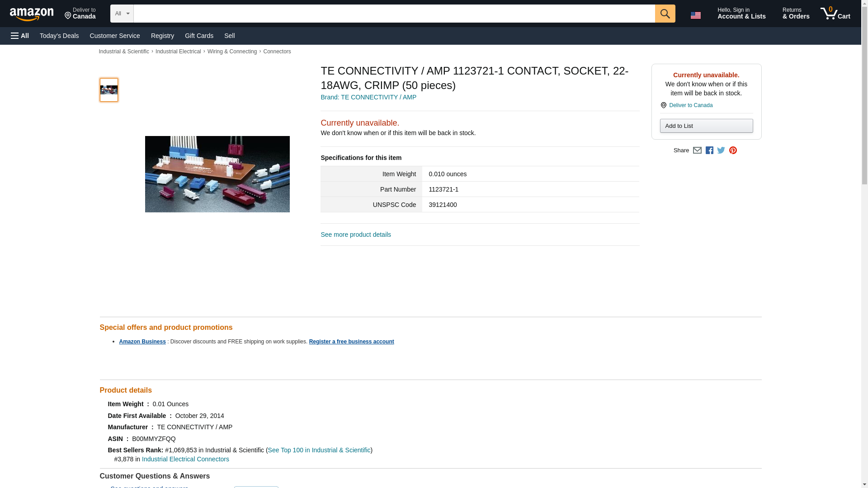Image resolution: width=868 pixels, height=488 pixels.
Task: Open See more product details link
Action: [355, 235]
